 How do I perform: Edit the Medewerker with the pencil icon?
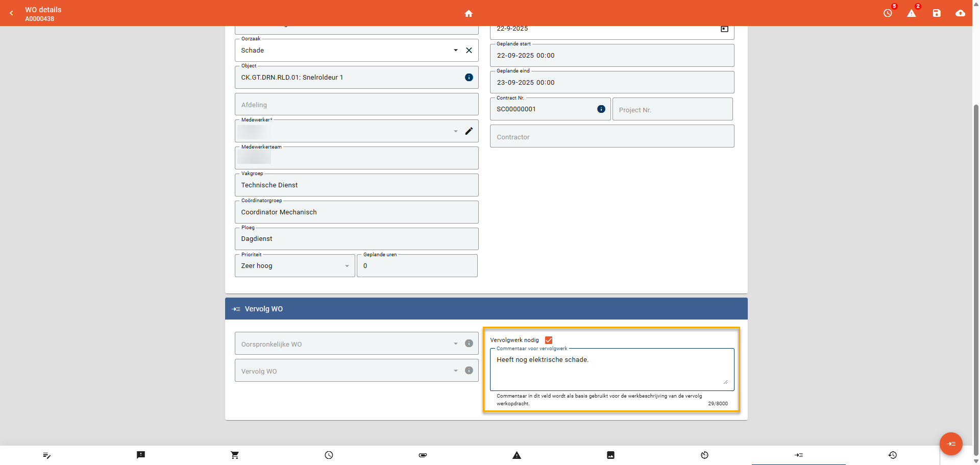coord(469,131)
